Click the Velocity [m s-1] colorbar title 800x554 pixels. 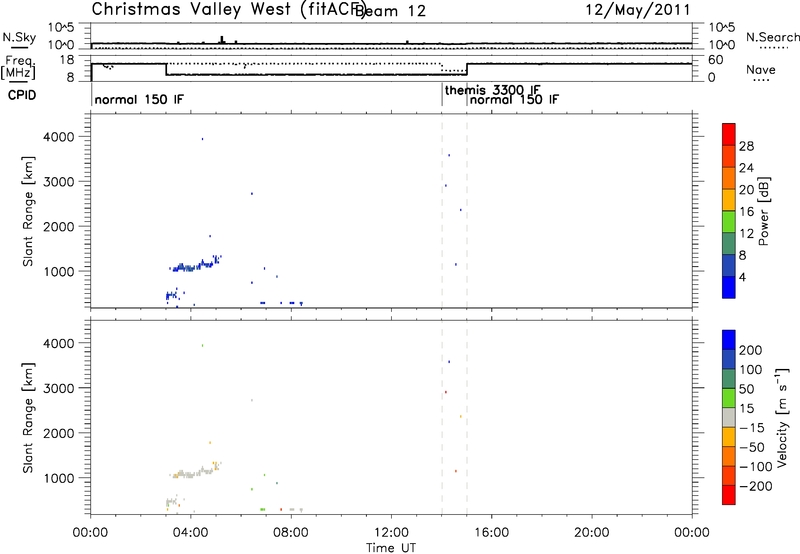click(x=783, y=418)
